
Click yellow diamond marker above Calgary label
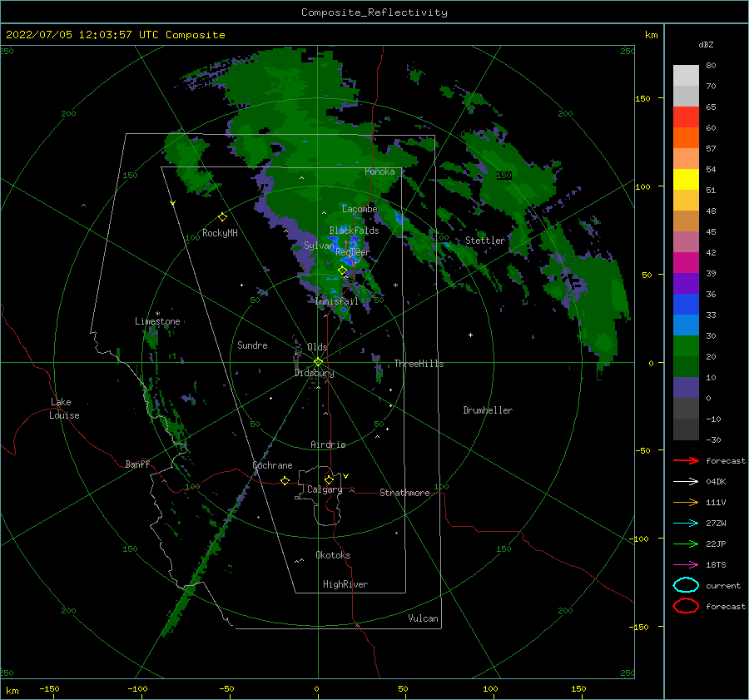pos(329,479)
